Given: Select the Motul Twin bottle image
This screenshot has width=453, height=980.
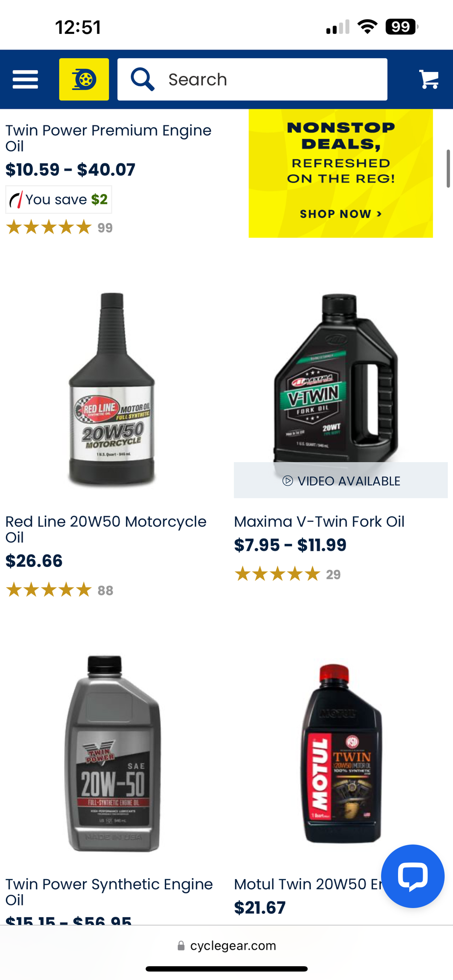Looking at the screenshot, I should pyautogui.click(x=341, y=754).
